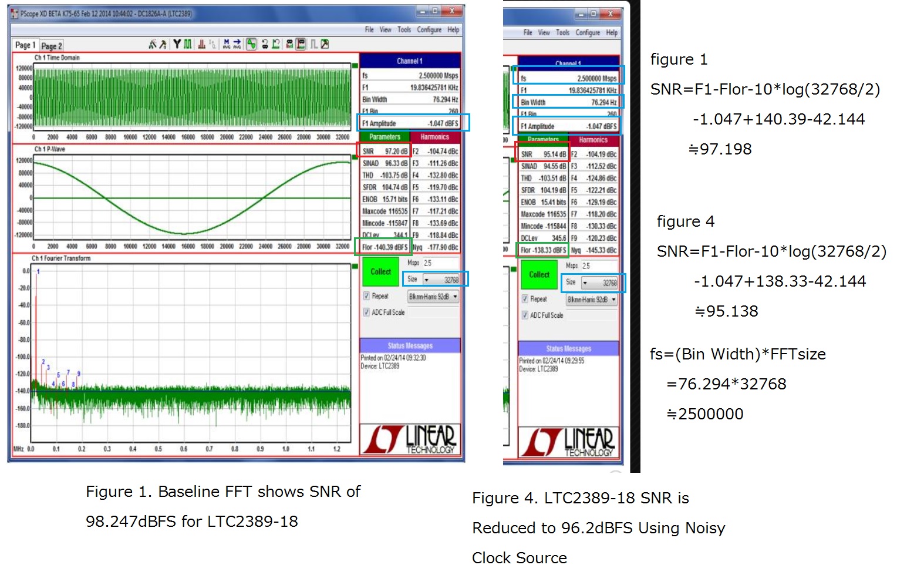The height and width of the screenshot is (585, 924).
Task: Click 'Nyq -145.33 dBc' in the right window
Action: coord(593,250)
